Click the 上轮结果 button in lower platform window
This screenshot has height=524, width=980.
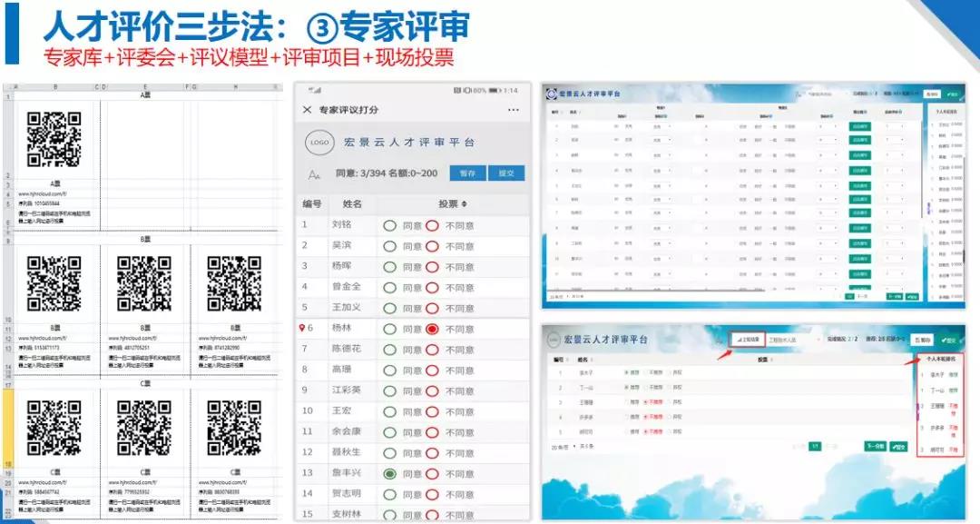point(748,340)
